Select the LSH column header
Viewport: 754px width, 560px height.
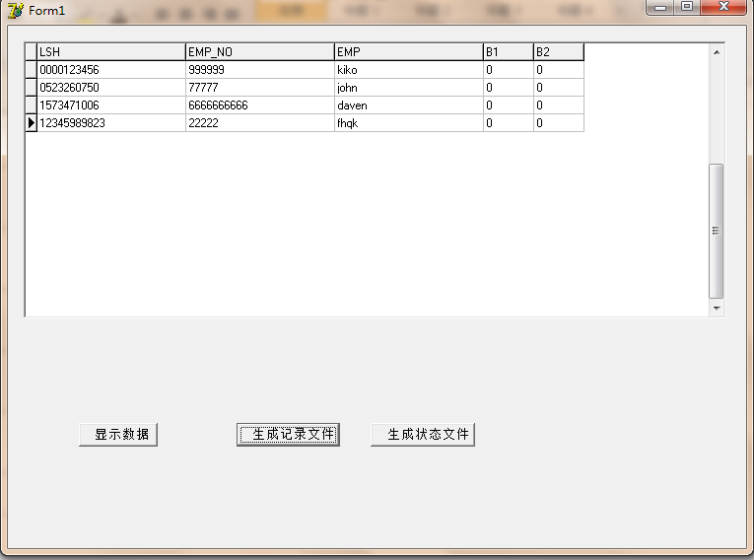click(111, 52)
